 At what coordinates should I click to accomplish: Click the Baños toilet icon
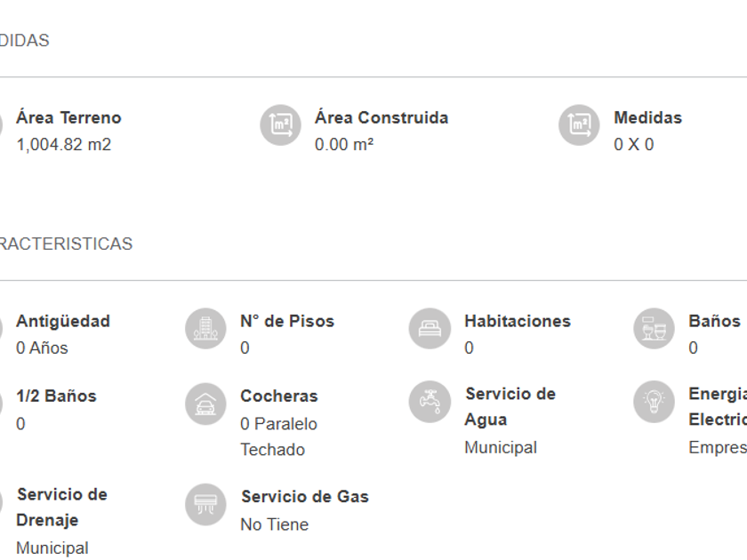tap(654, 329)
